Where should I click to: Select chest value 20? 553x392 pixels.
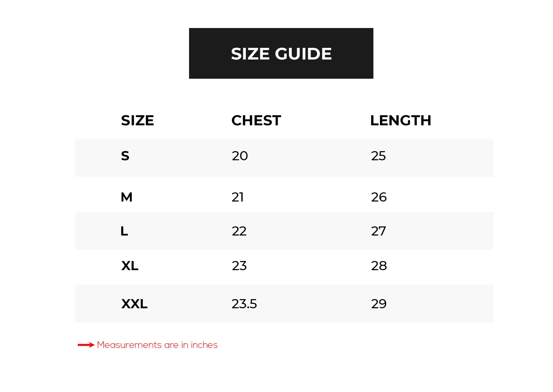click(x=240, y=156)
